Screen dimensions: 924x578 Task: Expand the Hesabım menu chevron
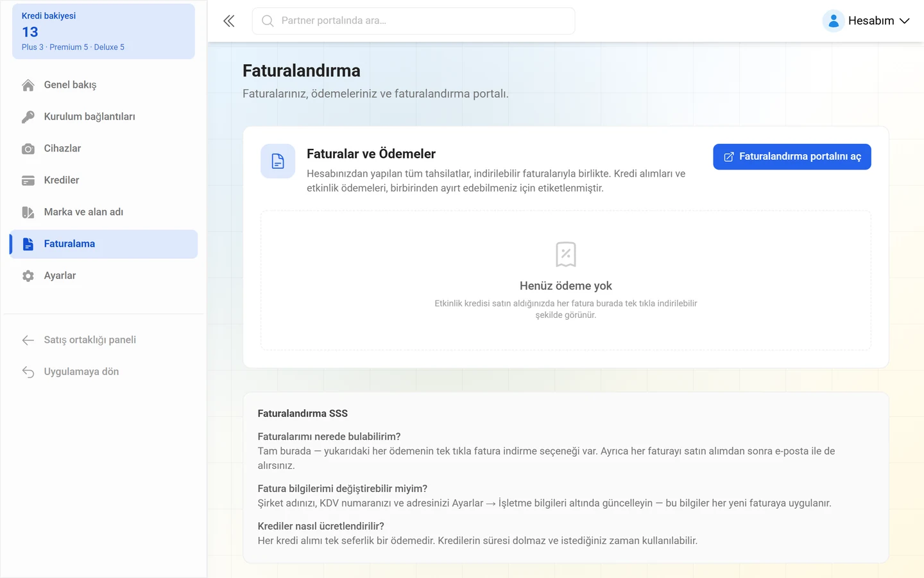coord(905,21)
